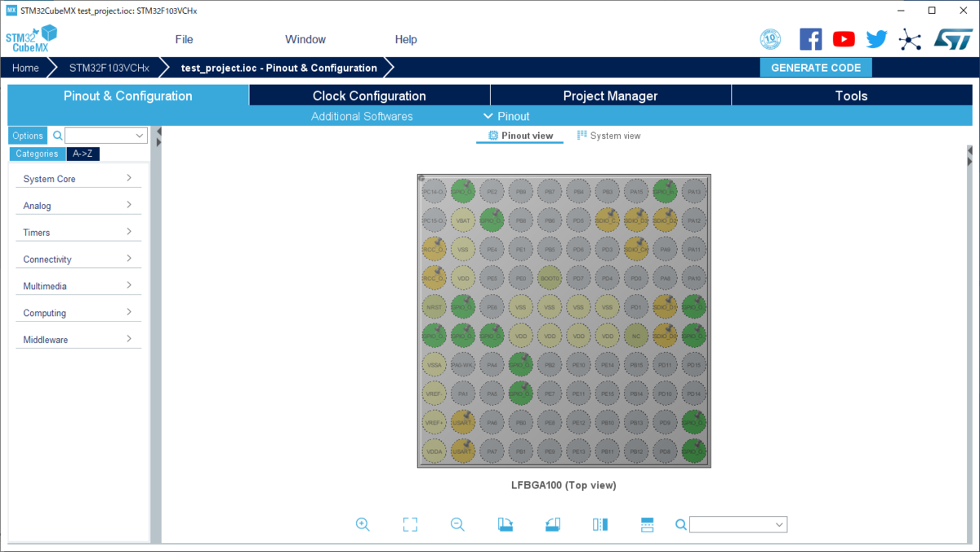The height and width of the screenshot is (552, 980).
Task: Expand the Timers category
Action: click(x=78, y=233)
